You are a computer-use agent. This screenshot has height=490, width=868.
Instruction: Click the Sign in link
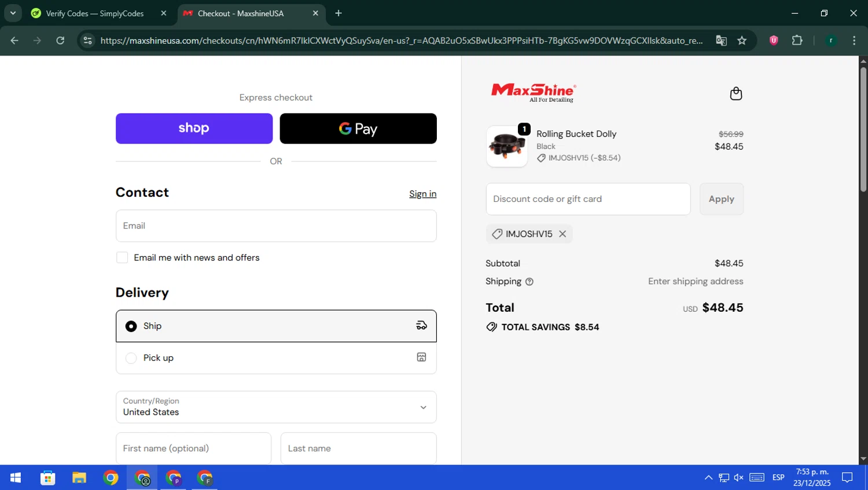click(x=422, y=194)
